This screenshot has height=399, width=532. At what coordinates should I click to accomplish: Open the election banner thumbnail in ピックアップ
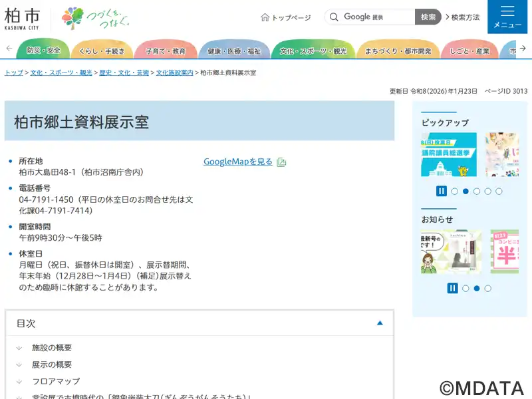tap(448, 154)
